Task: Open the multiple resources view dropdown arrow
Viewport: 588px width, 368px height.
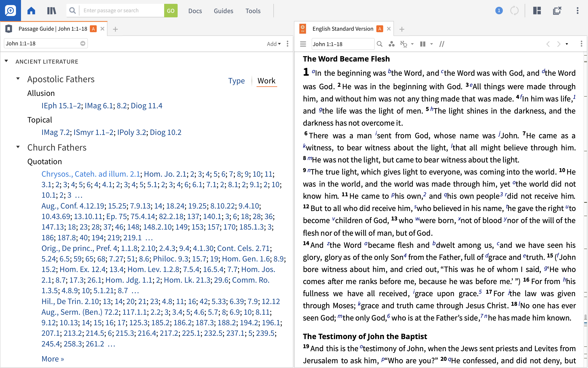Action: click(432, 44)
